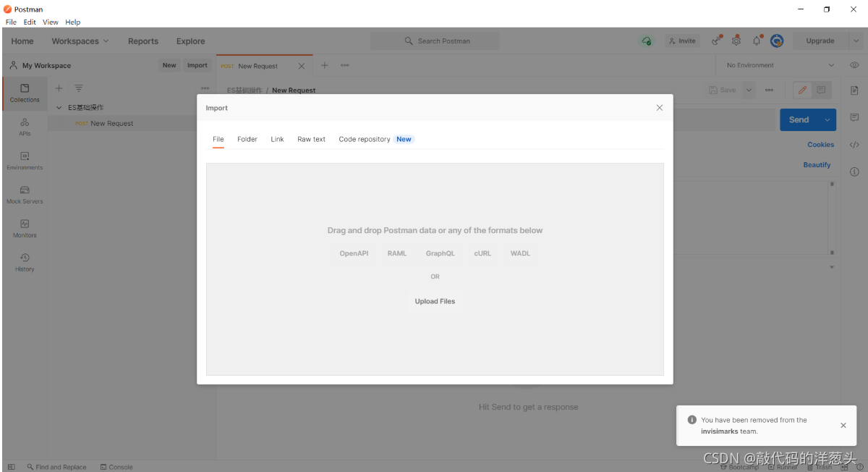Open the comments icon in right sidebar
This screenshot has height=472, width=868.
[x=854, y=117]
